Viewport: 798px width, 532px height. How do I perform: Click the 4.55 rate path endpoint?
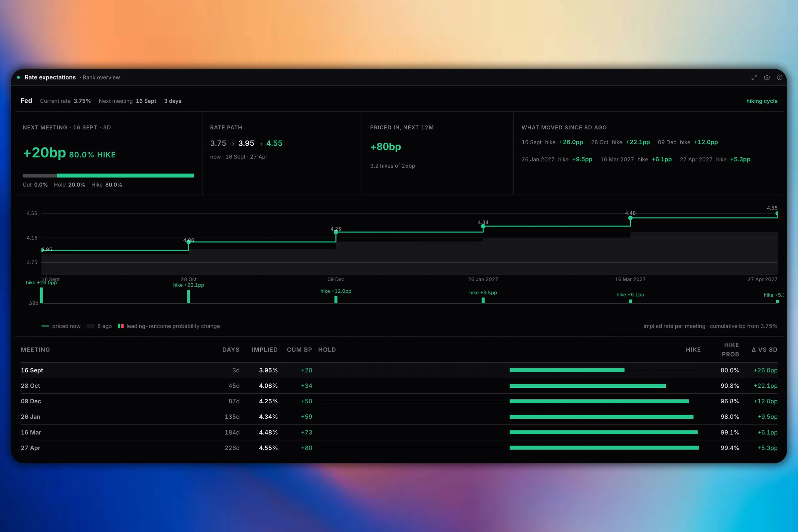(x=274, y=143)
